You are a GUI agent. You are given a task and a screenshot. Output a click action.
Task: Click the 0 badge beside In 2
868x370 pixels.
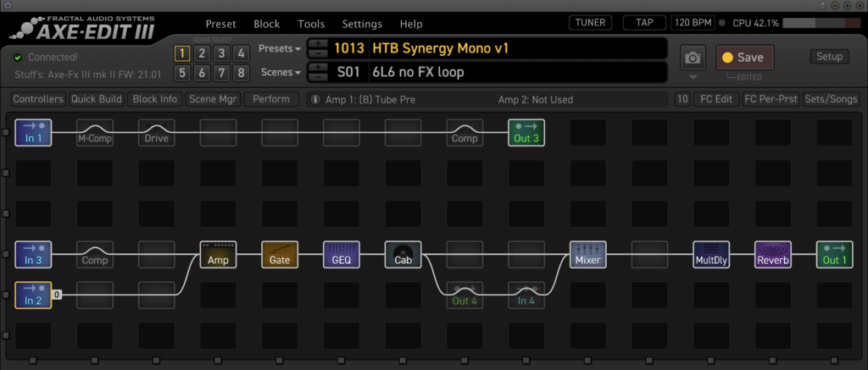(57, 295)
